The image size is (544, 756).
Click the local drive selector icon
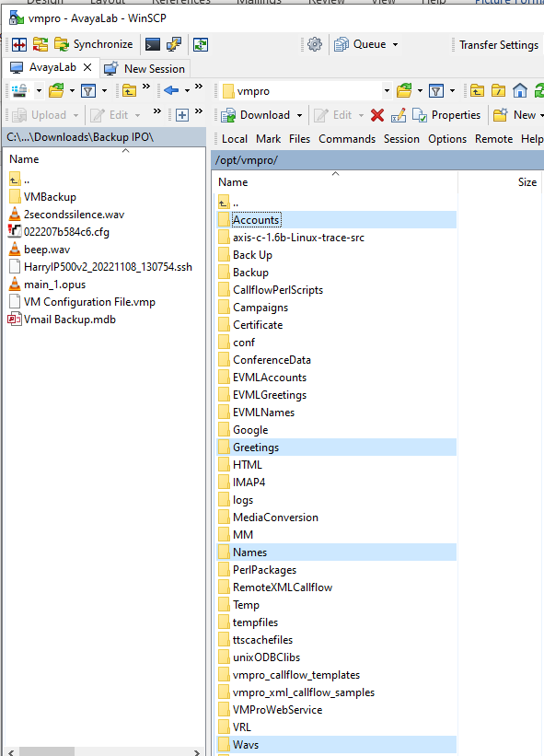tap(20, 90)
